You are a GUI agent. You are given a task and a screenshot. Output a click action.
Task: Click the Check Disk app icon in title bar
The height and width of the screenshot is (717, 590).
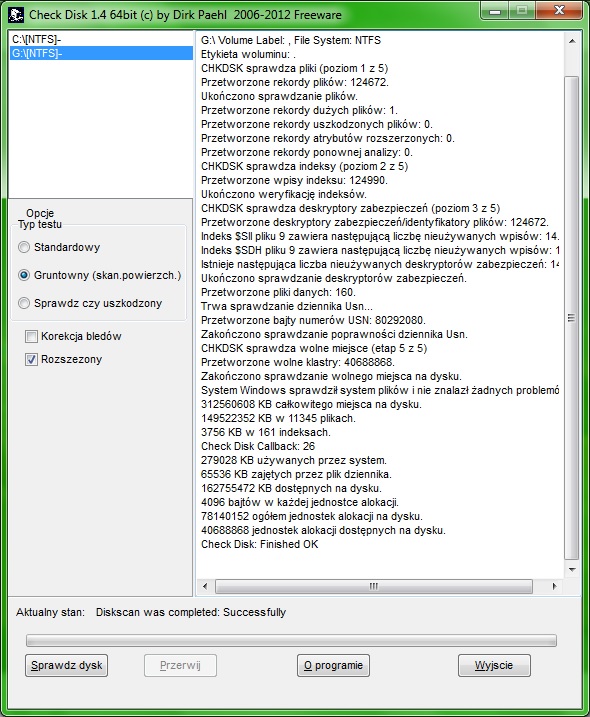pos(16,15)
